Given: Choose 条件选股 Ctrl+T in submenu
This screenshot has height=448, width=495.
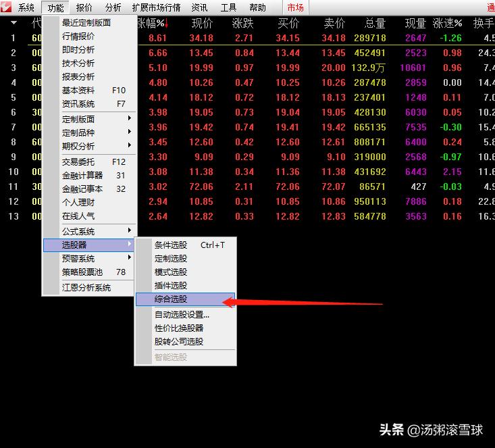Looking at the screenshot, I should point(186,245).
